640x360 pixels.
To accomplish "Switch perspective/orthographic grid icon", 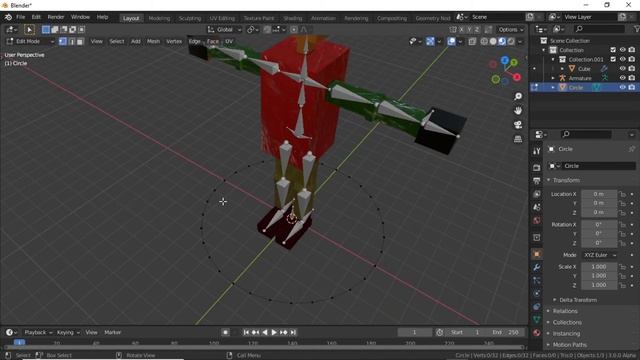I will click(x=518, y=139).
